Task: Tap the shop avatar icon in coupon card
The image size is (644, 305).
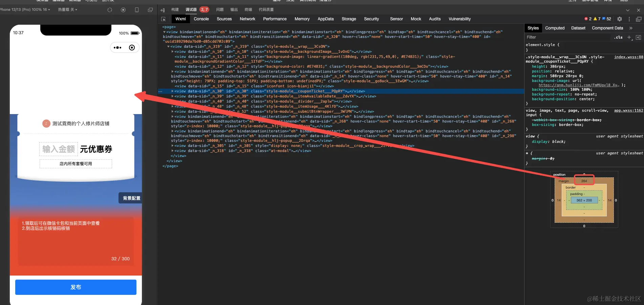Action: tap(46, 124)
